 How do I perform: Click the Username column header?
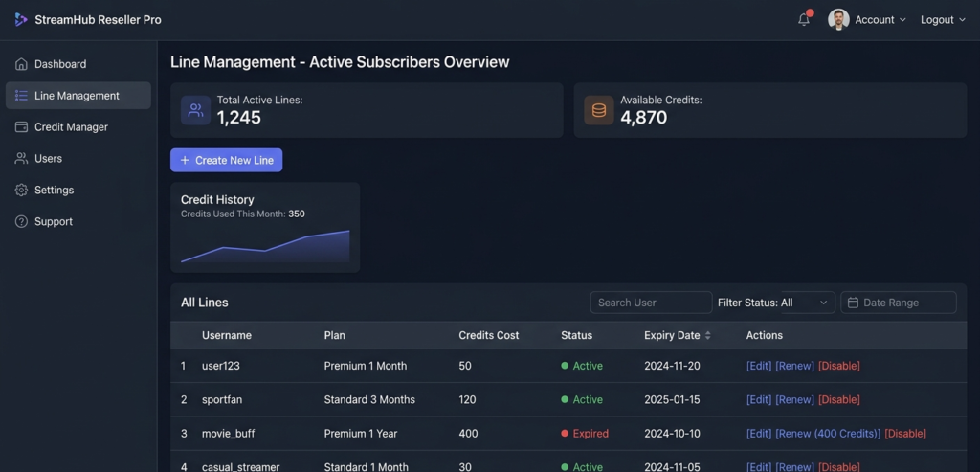[226, 335]
